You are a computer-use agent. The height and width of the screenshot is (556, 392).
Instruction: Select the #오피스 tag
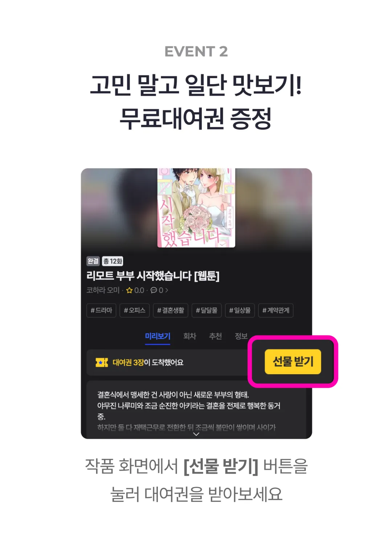click(x=134, y=310)
